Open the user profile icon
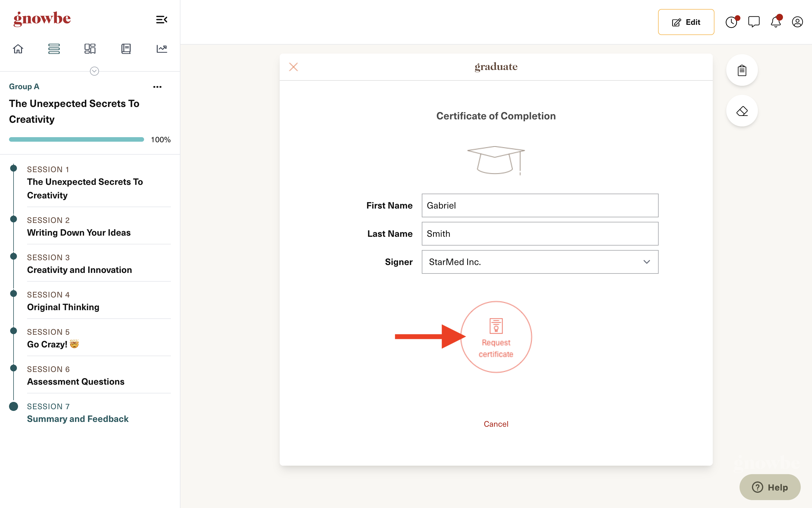 click(798, 22)
